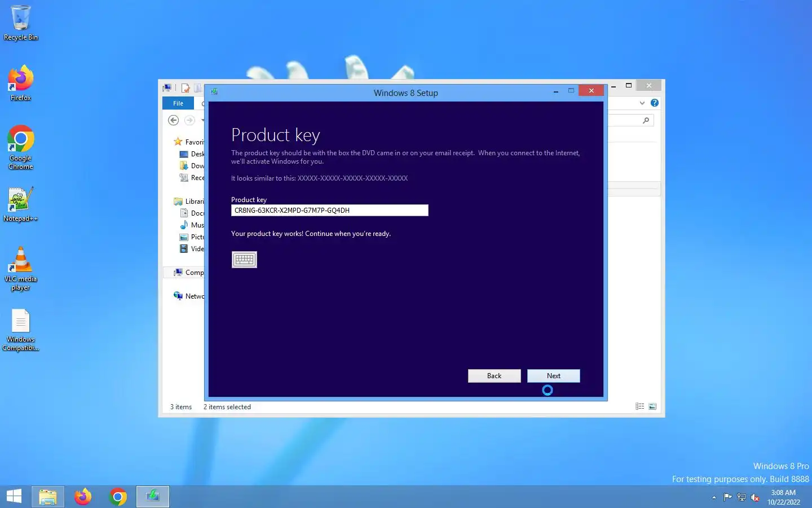812x508 pixels.
Task: Click the muted volume tray icon
Action: (x=755, y=497)
